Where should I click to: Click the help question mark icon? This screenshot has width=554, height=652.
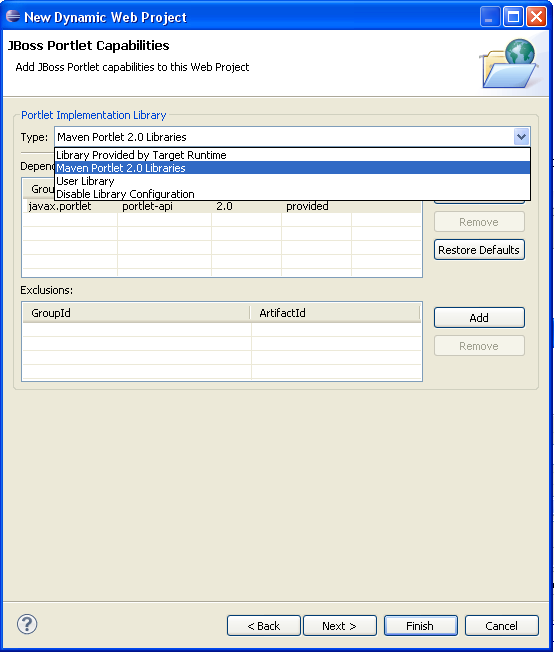tap(27, 624)
